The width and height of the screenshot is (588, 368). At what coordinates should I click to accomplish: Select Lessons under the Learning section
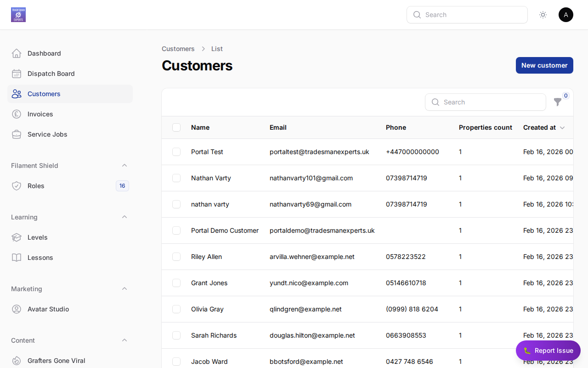pyautogui.click(x=40, y=257)
